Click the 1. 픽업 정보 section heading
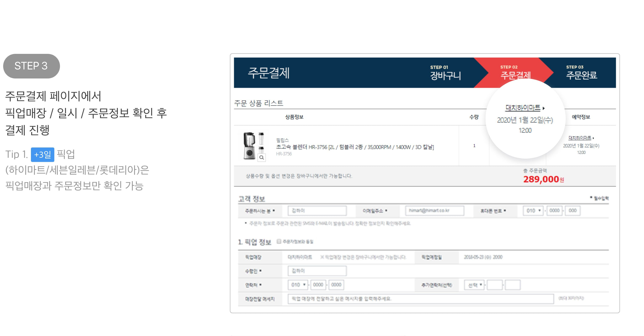This screenshot has height=336, width=644. [x=255, y=242]
